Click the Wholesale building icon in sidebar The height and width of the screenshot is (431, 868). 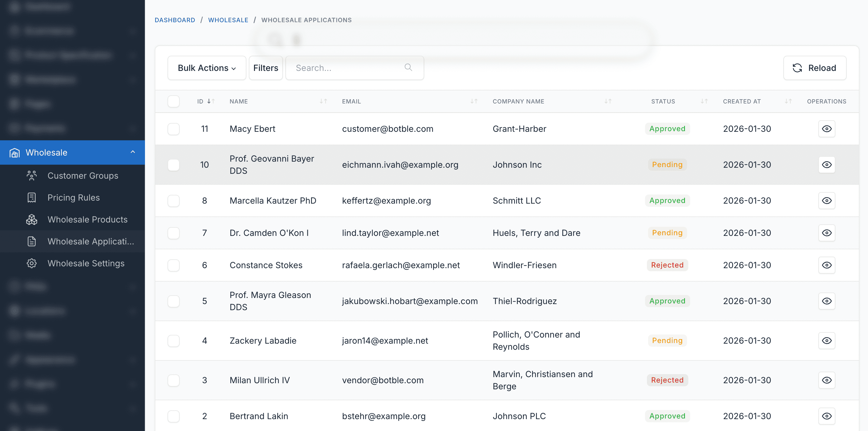(x=15, y=153)
